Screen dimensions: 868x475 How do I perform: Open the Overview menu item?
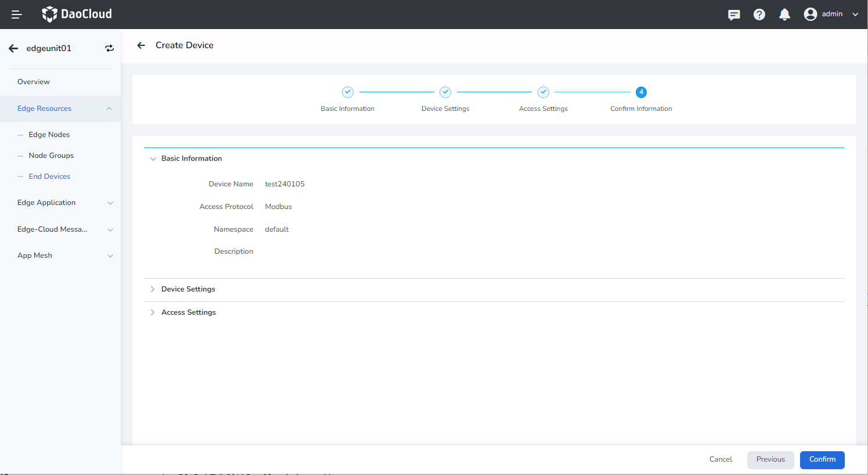coord(34,82)
